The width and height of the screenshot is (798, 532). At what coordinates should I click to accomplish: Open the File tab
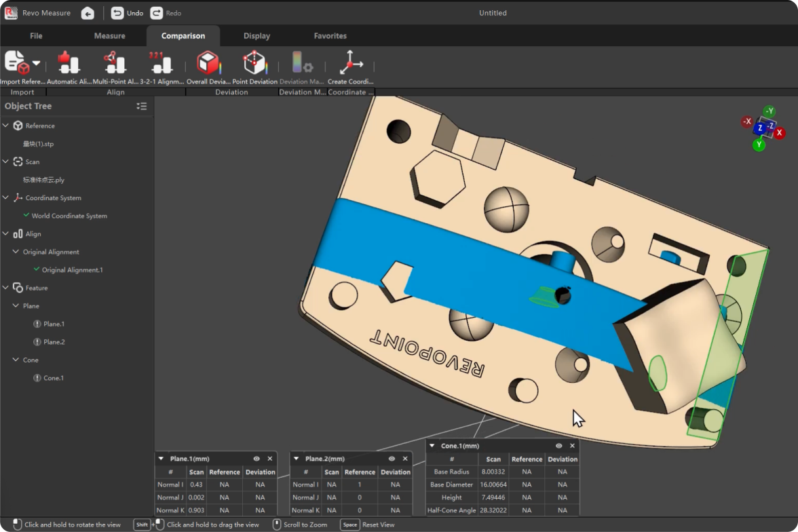36,36
